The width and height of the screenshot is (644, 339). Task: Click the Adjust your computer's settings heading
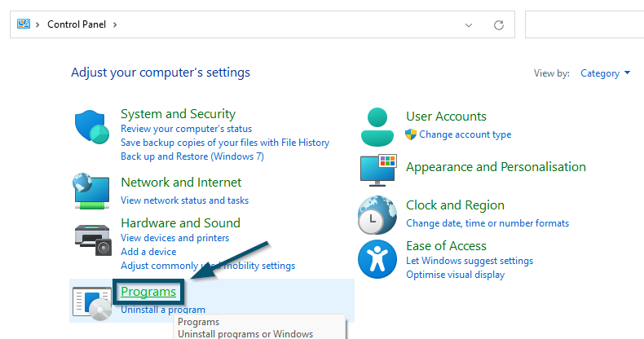coord(161,73)
